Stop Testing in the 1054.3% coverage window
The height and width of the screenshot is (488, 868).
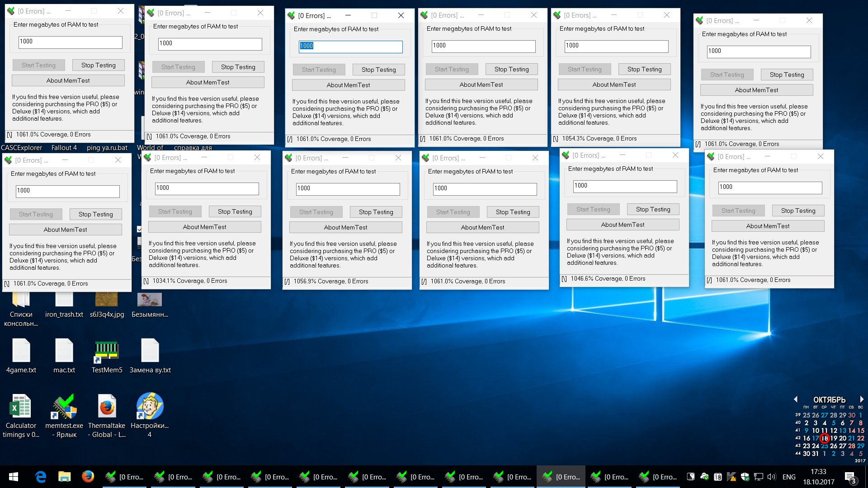(644, 69)
